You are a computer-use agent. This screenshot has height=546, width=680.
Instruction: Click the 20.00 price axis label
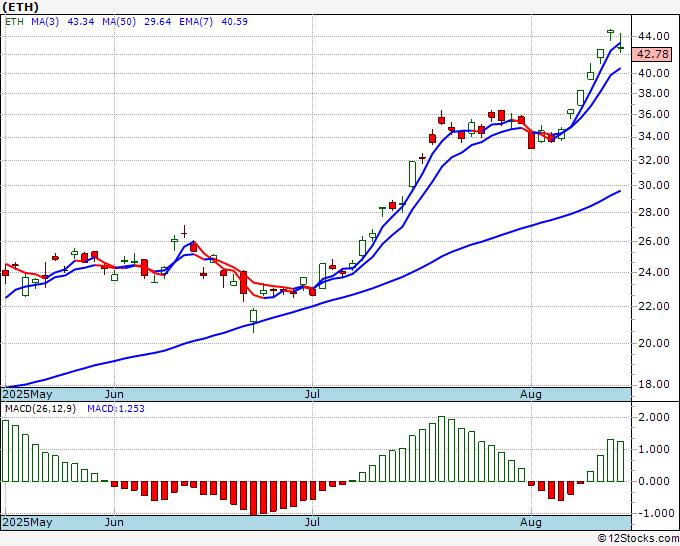(654, 343)
